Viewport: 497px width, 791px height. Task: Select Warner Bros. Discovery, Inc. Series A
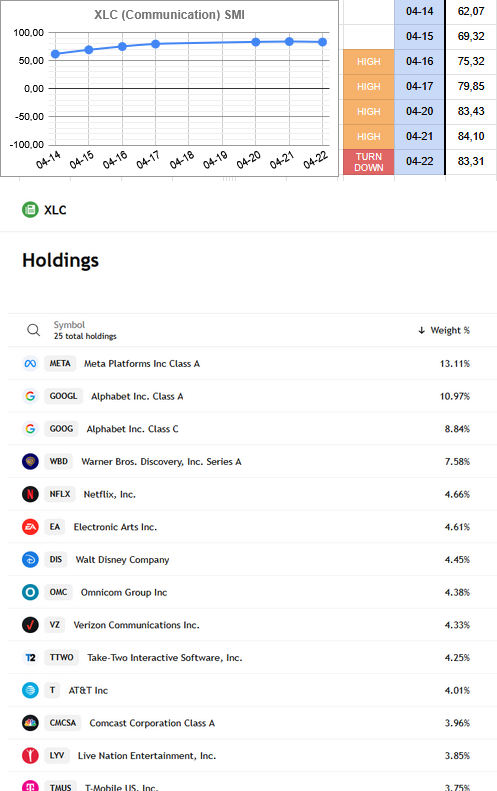point(161,462)
